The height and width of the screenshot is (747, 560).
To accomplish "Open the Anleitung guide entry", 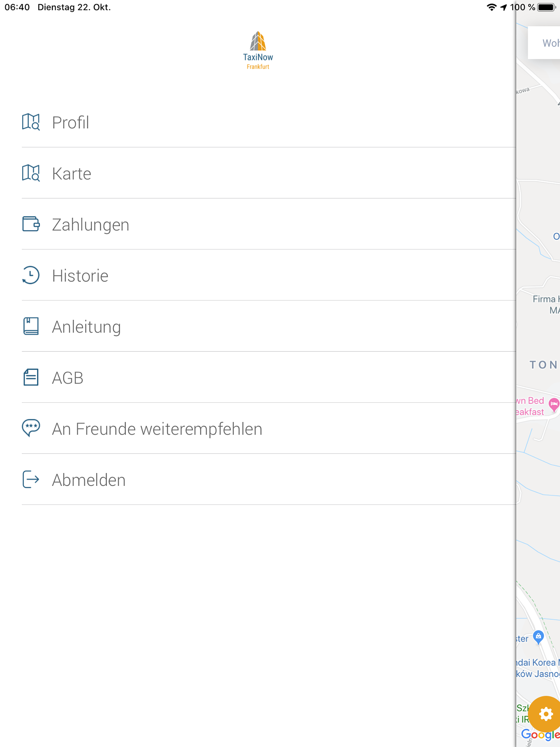I will (269, 326).
